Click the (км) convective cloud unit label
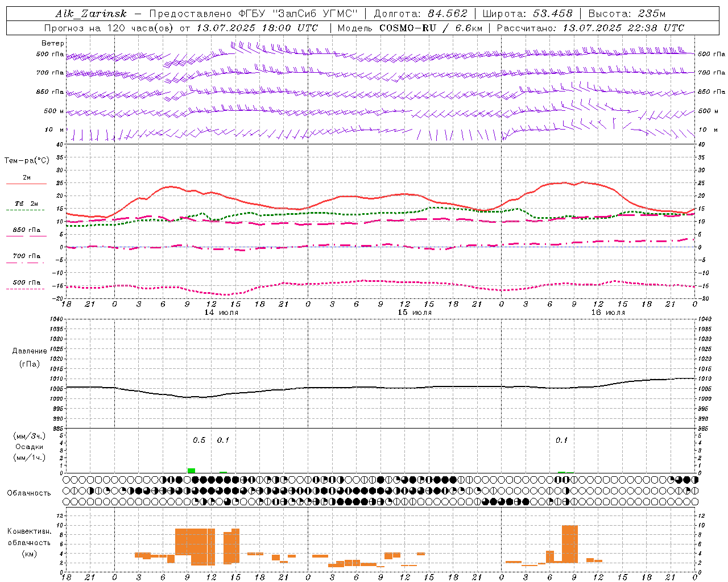The height and width of the screenshot is (582, 728). point(29,554)
